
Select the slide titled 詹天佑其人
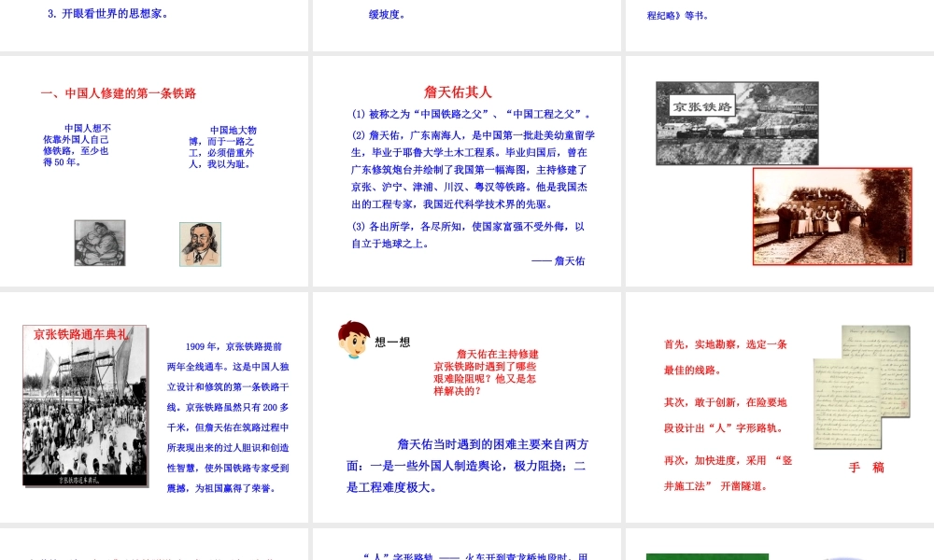pyautogui.click(x=466, y=171)
